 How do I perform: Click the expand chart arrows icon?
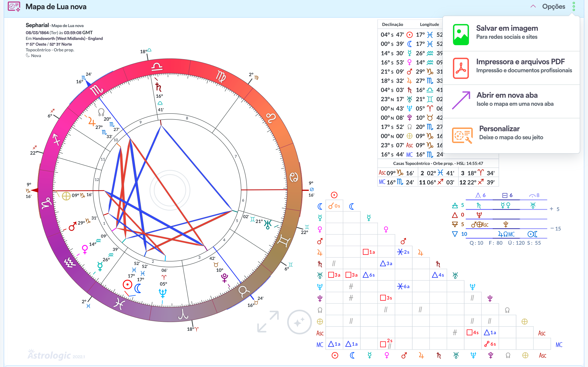coord(268,321)
